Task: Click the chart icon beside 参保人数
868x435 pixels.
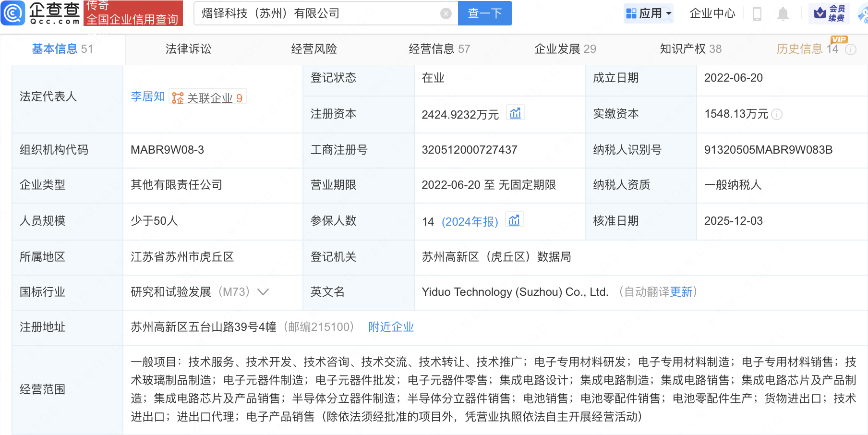Action: tap(514, 220)
